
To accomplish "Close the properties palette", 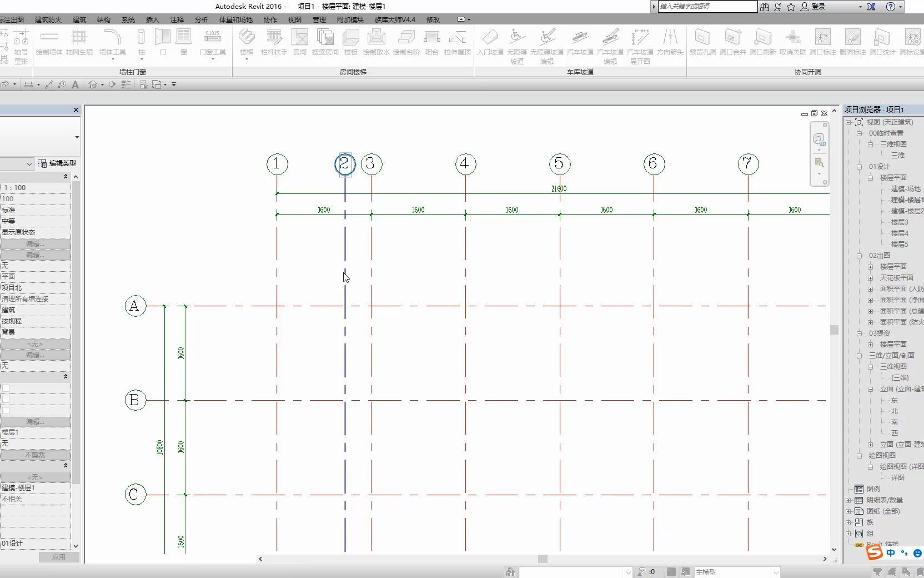I will 76,110.
